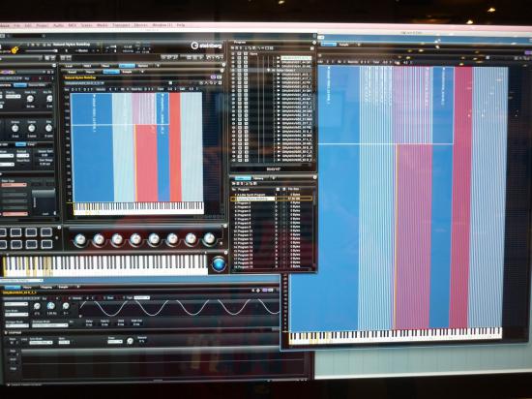Click the first icon in the Program tree toolbar
Viewport: 532px width, 399px height.
click(x=233, y=48)
